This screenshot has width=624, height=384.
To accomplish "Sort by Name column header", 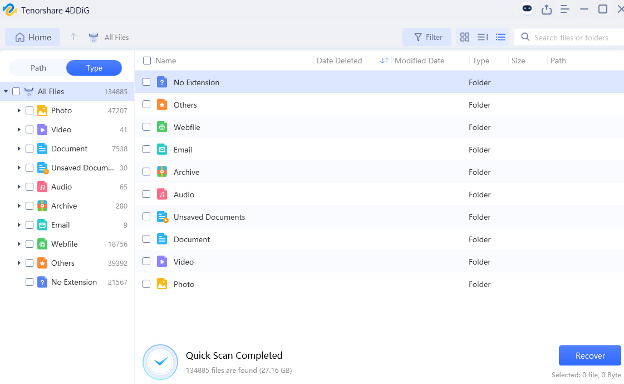I will (x=166, y=60).
